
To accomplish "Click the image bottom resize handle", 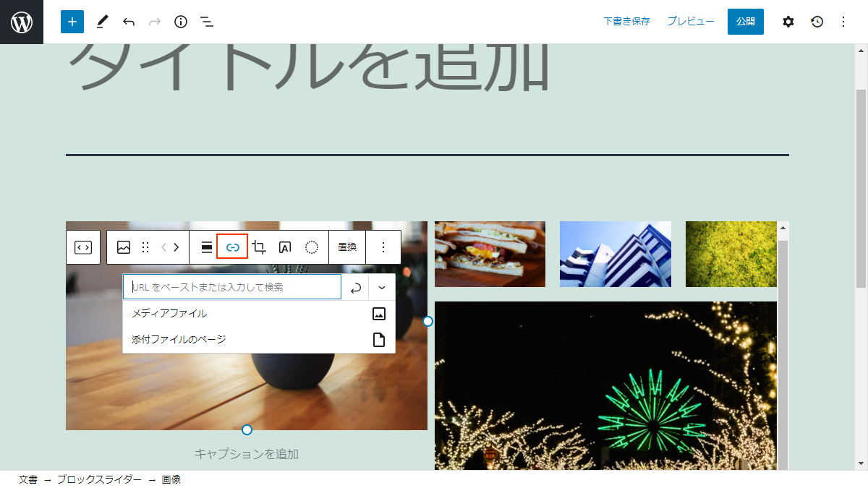I will tap(247, 430).
